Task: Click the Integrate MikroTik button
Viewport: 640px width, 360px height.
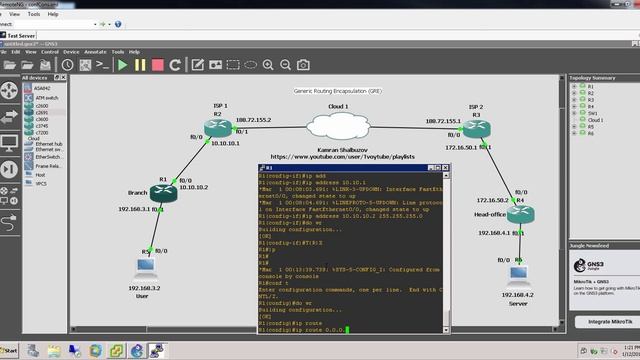Action: pyautogui.click(x=609, y=322)
